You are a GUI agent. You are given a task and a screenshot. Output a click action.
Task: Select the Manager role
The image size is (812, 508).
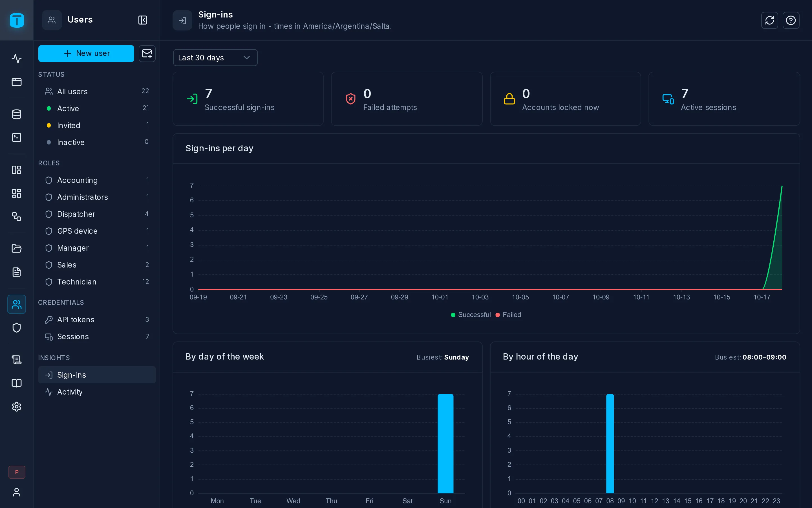click(x=97, y=248)
